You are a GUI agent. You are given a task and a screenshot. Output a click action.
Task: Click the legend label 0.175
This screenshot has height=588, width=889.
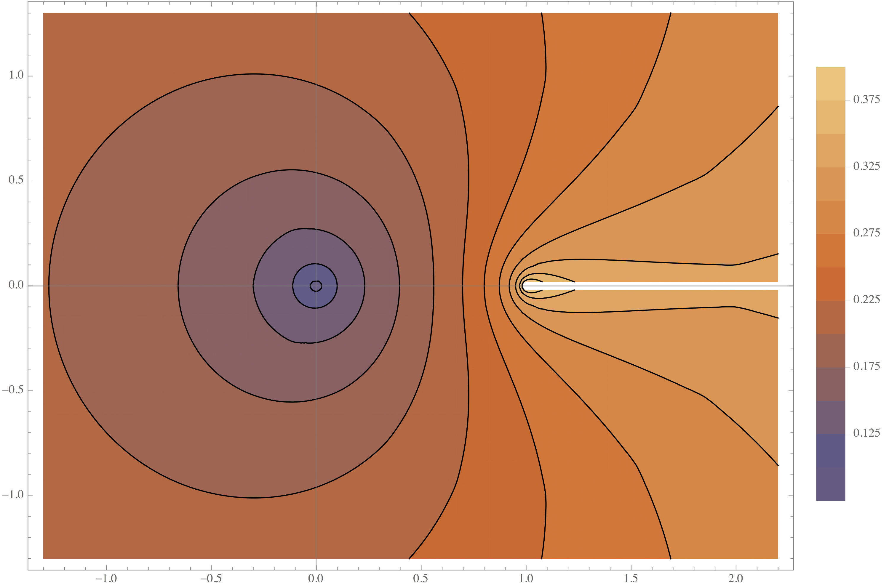[866, 366]
